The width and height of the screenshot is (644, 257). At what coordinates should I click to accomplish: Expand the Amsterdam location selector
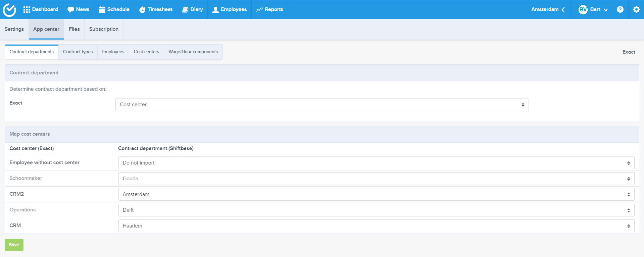coord(548,9)
